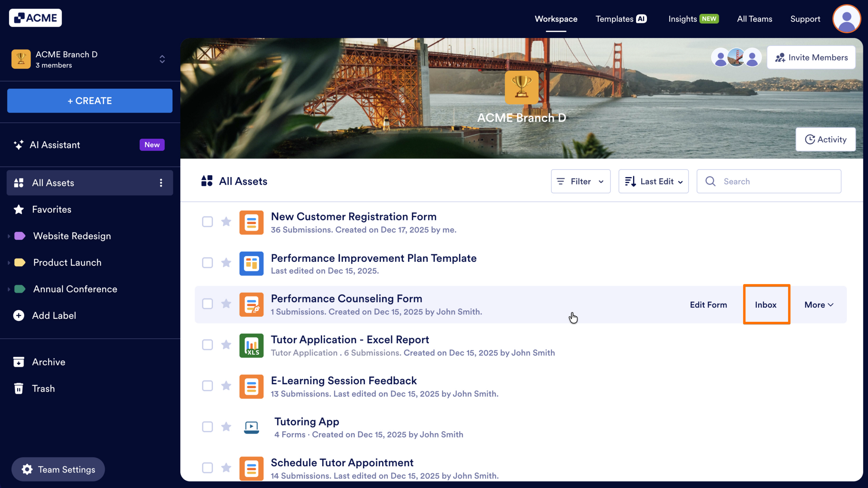
Task: Expand the More options for Performance Counseling Form
Action: [x=818, y=305]
